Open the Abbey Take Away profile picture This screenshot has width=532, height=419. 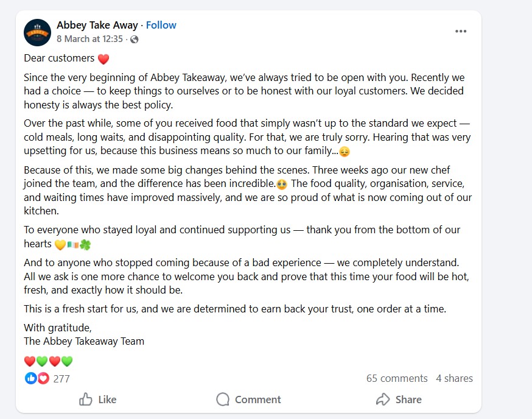pyautogui.click(x=37, y=32)
